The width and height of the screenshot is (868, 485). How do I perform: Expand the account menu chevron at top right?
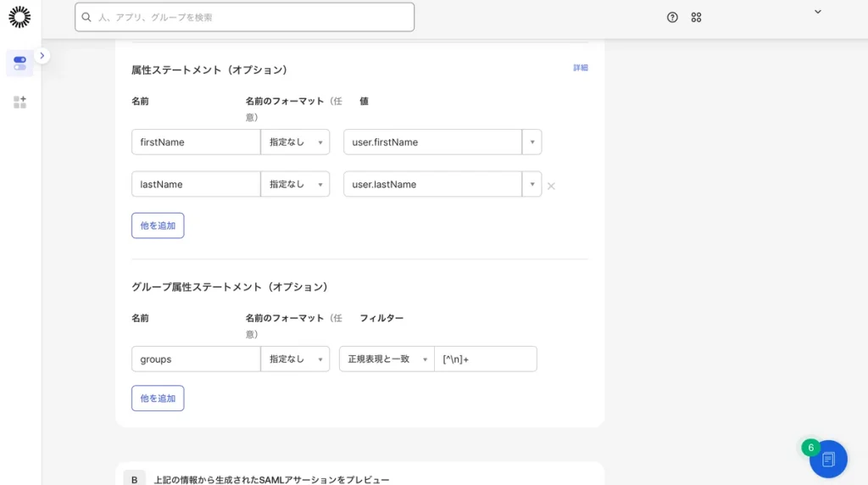[x=817, y=12]
